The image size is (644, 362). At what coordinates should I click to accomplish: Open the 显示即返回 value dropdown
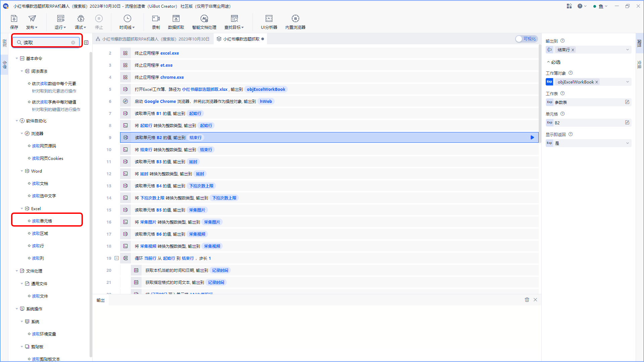click(x=627, y=143)
